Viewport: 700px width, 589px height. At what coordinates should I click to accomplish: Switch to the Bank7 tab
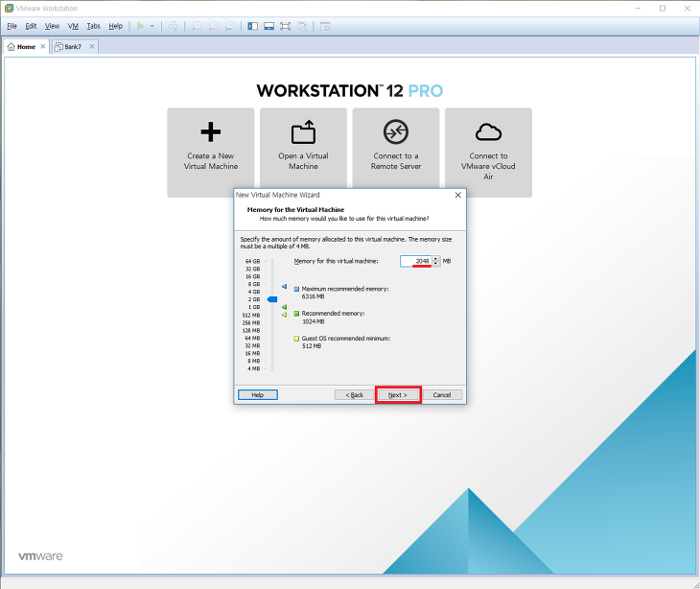(73, 46)
